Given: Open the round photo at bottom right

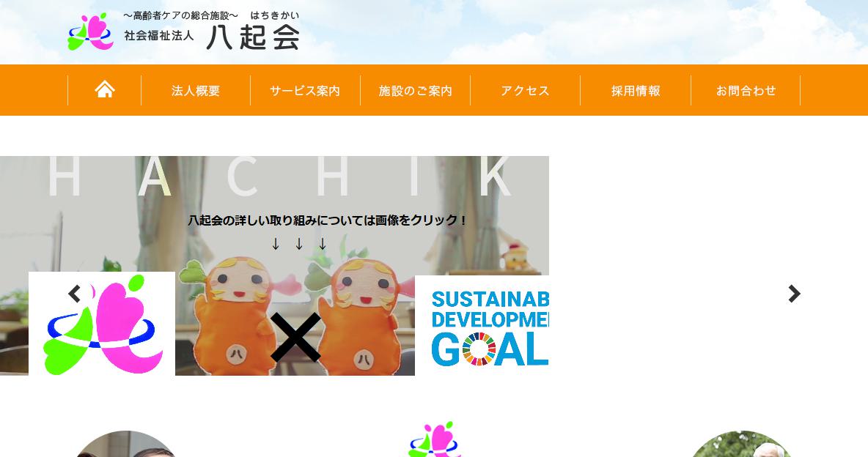Looking at the screenshot, I should (741, 444).
